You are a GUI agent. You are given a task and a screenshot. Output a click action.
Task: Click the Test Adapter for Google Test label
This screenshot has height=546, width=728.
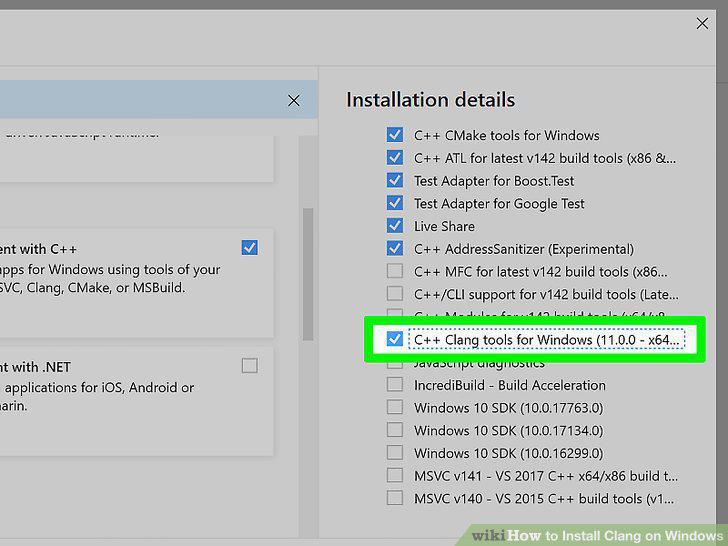[499, 203]
